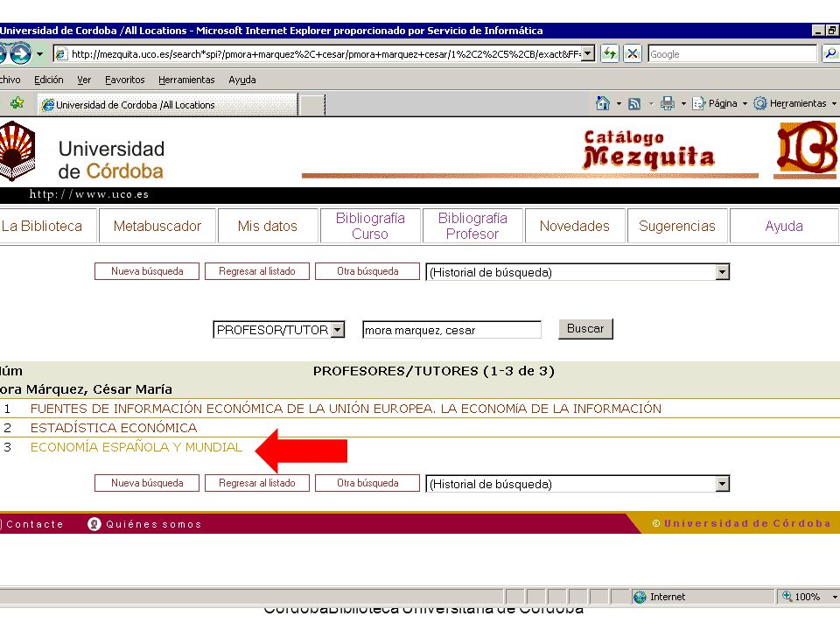Viewport: 840px width, 630px height.
Task: Click the Refresh page icon
Action: pos(610,53)
